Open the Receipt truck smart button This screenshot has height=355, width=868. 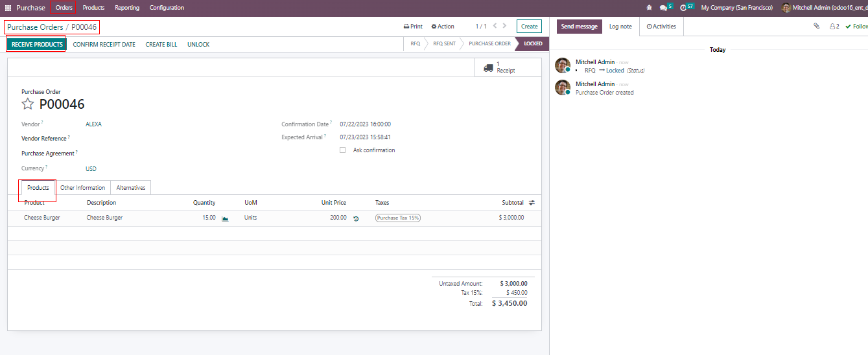[x=500, y=67]
